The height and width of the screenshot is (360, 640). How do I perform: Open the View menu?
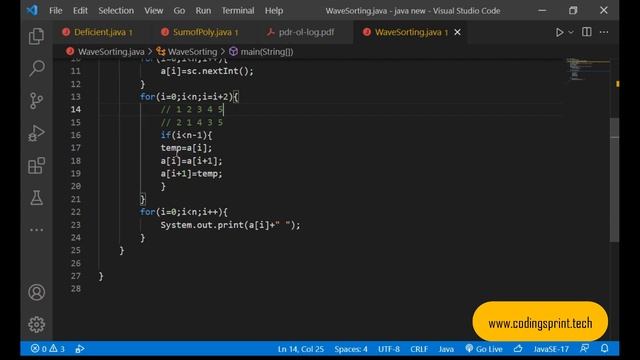click(153, 11)
